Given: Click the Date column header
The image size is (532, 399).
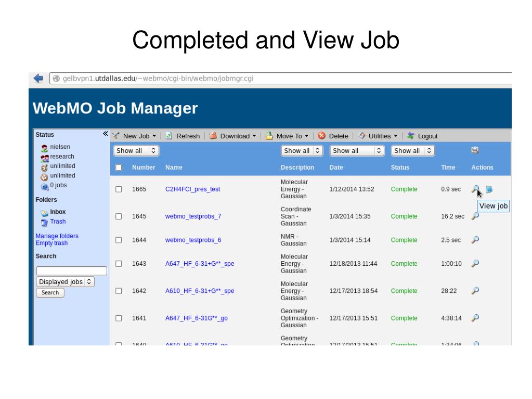Looking at the screenshot, I should [x=336, y=168].
